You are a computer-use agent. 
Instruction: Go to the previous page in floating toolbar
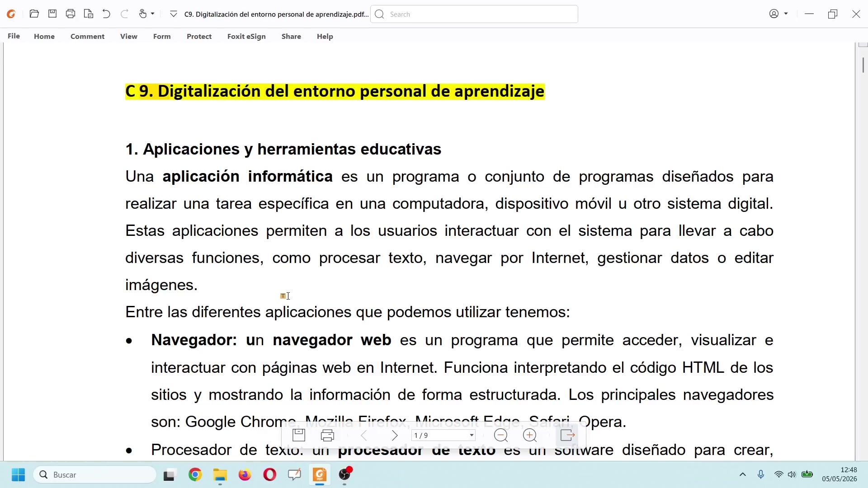point(364,436)
